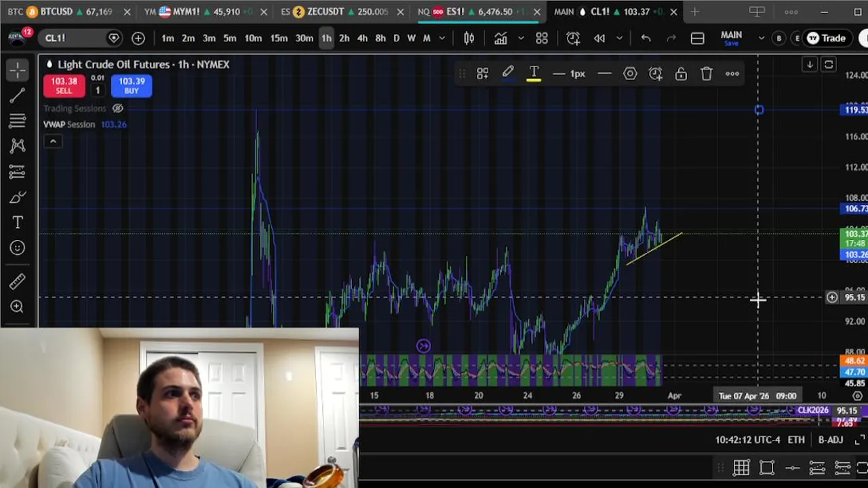Open the order quantity box showing 1
The image size is (868, 488).
[97, 90]
